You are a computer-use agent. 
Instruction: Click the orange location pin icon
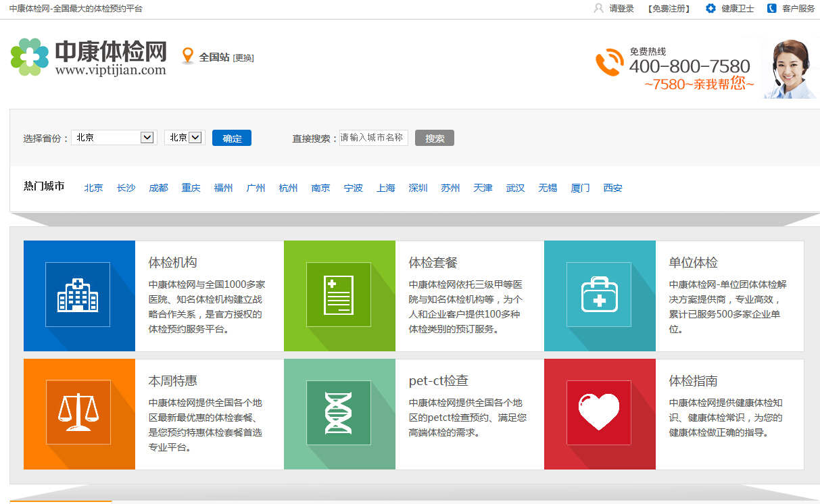[x=188, y=56]
